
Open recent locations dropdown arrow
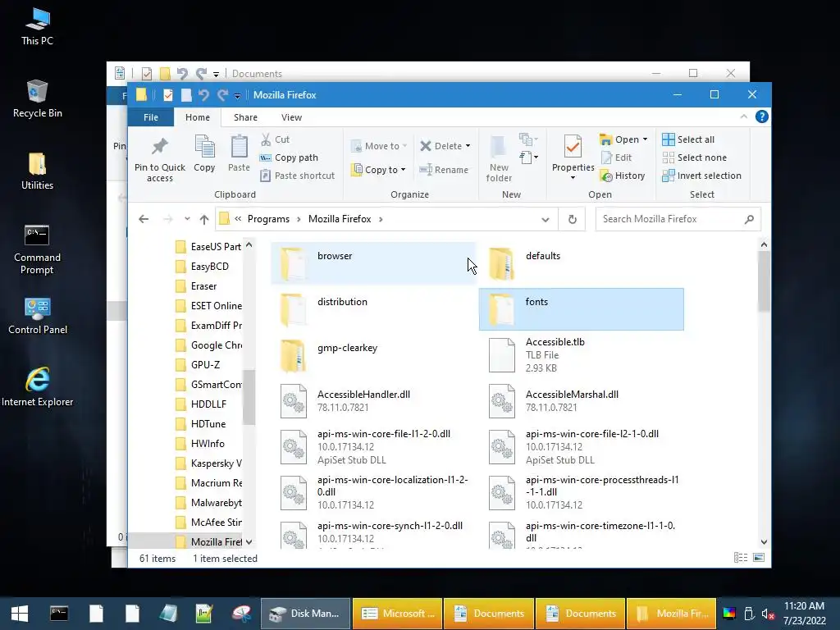point(186,218)
